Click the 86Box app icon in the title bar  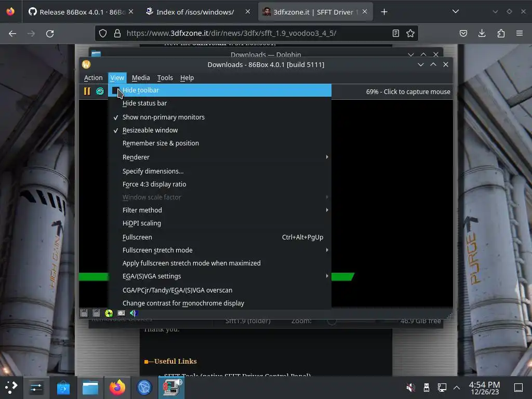pyautogui.click(x=86, y=64)
